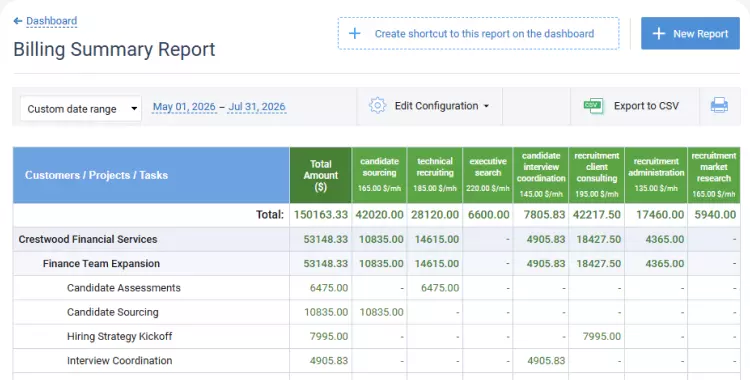Open the Custom date range dropdown

coord(81,109)
